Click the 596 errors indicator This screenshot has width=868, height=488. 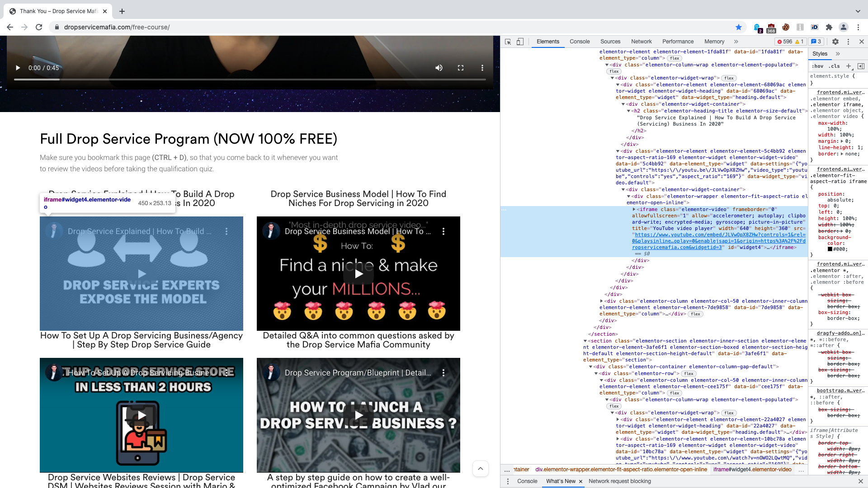coord(784,42)
